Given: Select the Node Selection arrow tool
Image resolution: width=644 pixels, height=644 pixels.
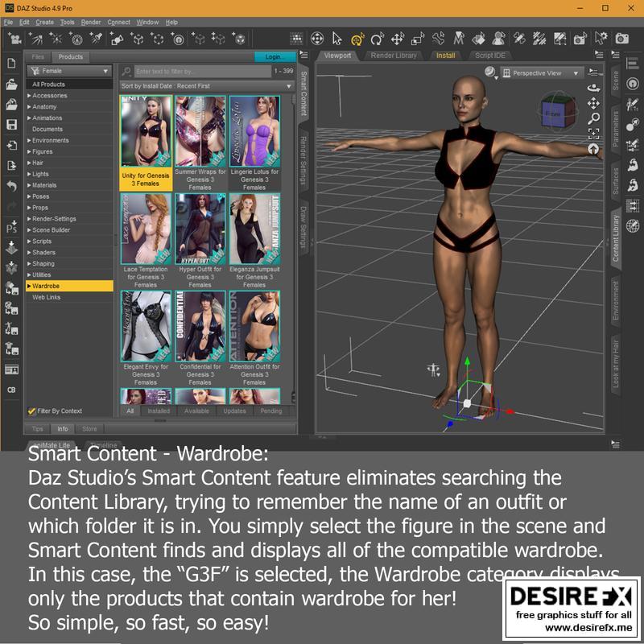Looking at the screenshot, I should (x=336, y=39).
